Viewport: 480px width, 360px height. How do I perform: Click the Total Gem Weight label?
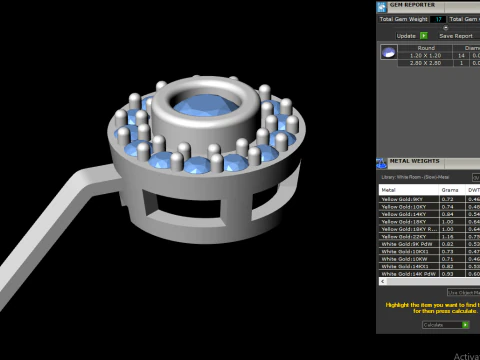(403, 19)
